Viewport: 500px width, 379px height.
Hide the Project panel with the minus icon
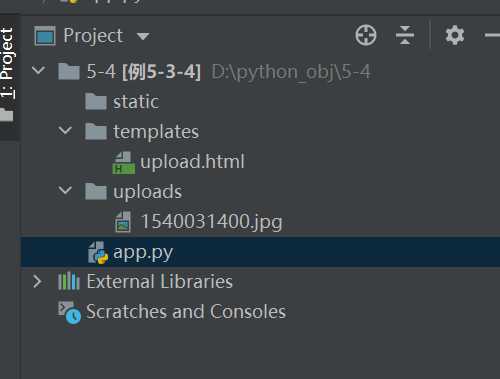pos(492,35)
